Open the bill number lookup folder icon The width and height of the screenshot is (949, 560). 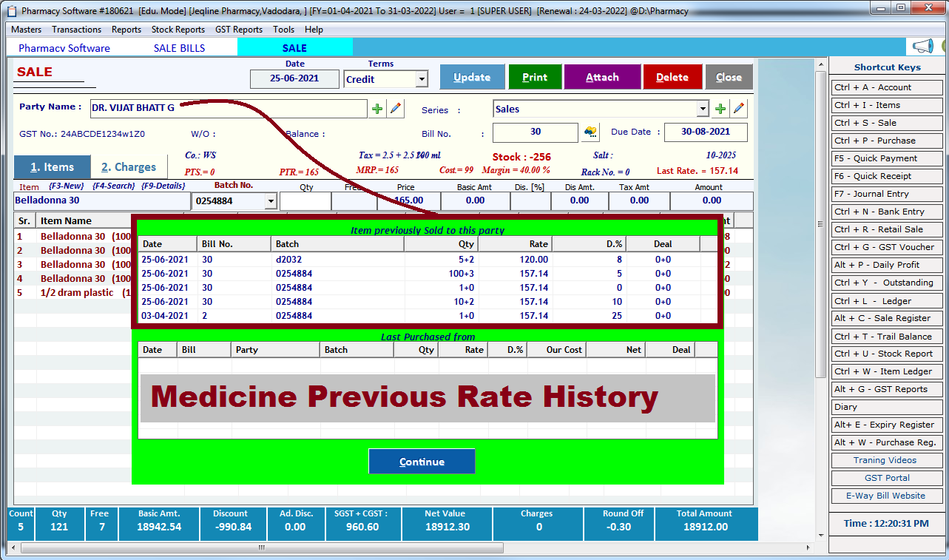[590, 132]
